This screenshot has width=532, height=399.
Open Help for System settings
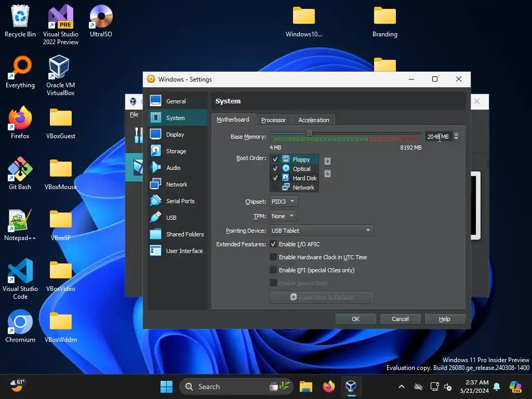[445, 319]
